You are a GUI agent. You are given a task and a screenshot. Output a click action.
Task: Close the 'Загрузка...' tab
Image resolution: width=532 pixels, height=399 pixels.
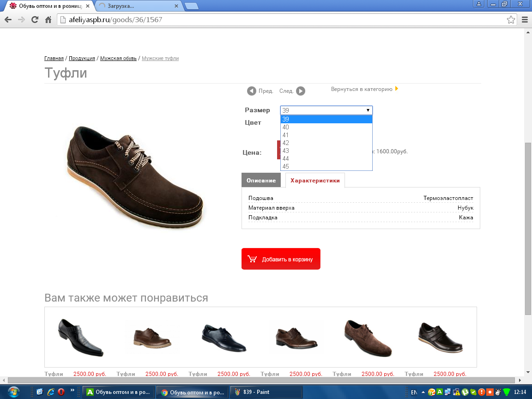click(x=176, y=6)
